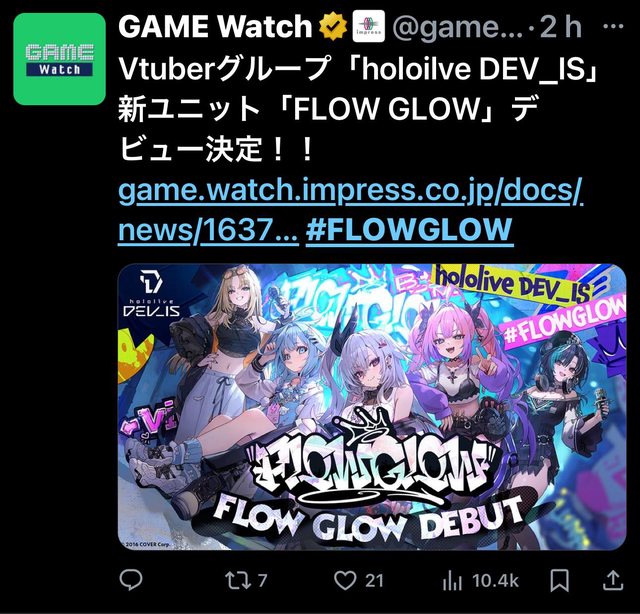Bookmark this GAME Watch tweet

[x=560, y=581]
